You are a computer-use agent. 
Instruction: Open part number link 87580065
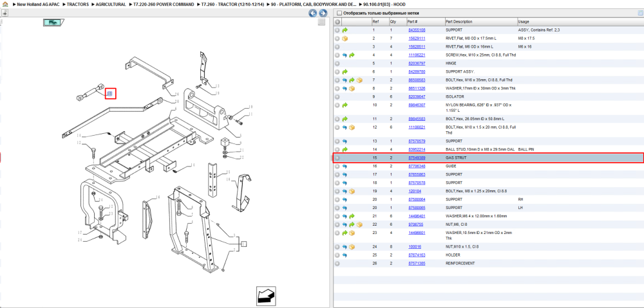(417, 208)
